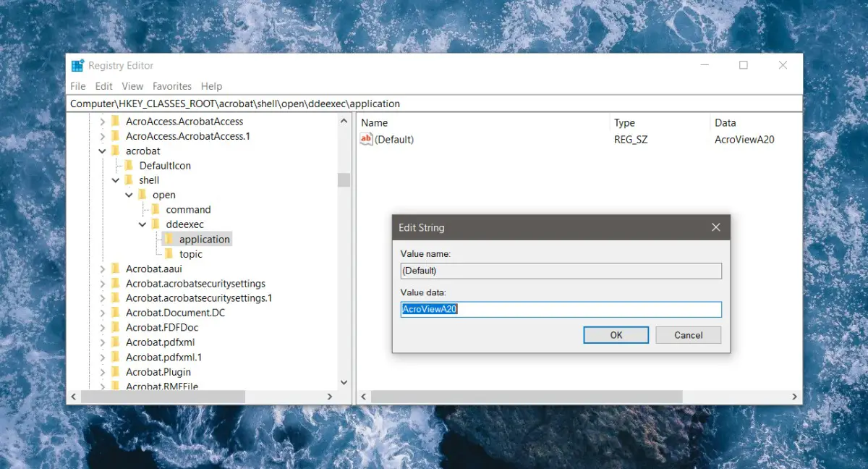868x469 pixels.
Task: Expand the Acrobat.Document.DC key
Action: coord(102,313)
